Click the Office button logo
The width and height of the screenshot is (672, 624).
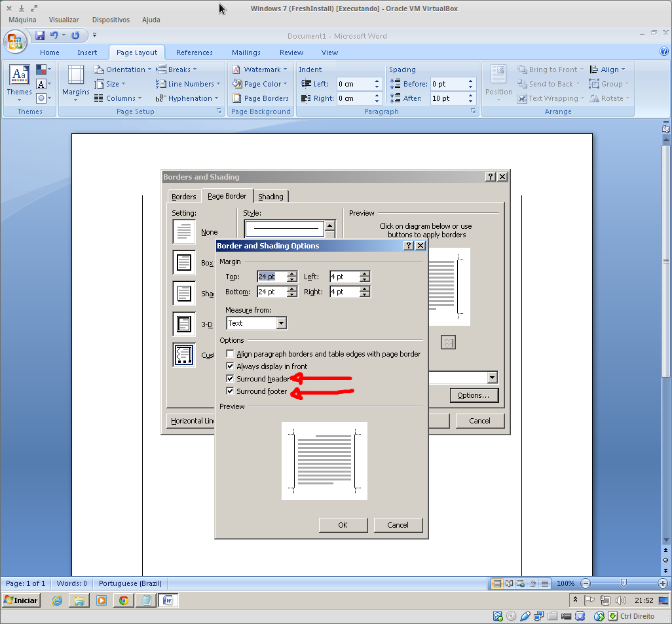coord(14,42)
